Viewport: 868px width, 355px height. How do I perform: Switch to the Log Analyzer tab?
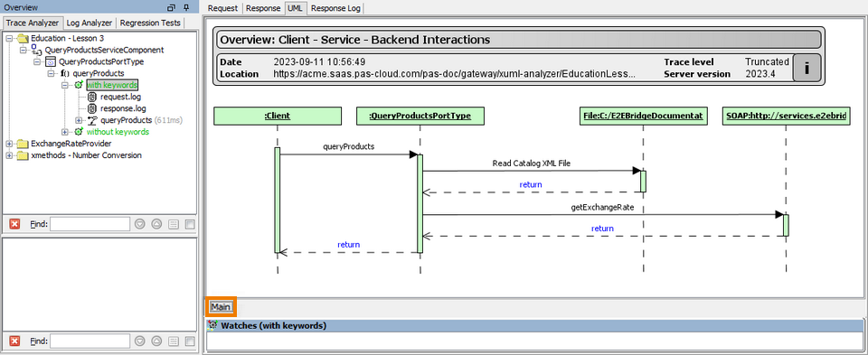90,23
